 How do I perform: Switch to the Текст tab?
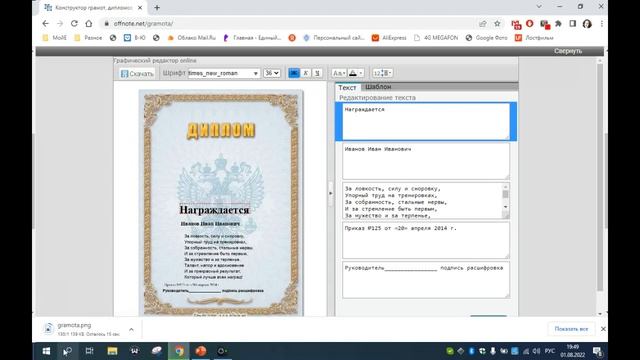tap(347, 87)
